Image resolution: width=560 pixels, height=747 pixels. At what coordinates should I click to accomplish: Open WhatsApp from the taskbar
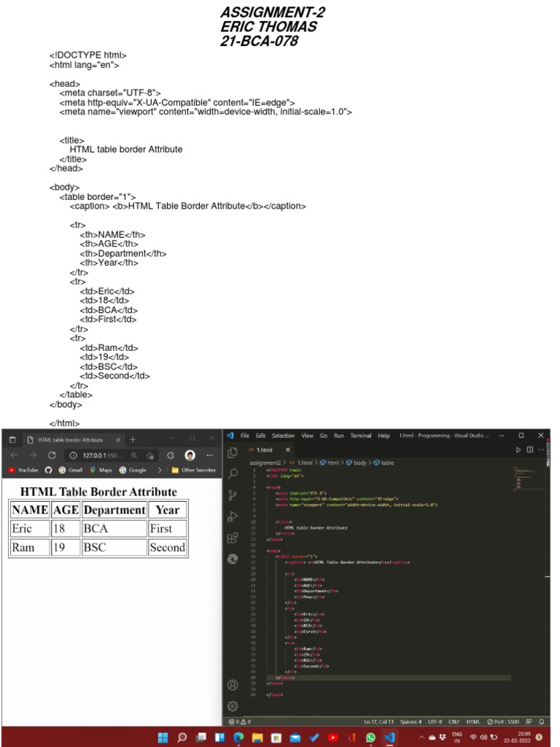point(370,738)
